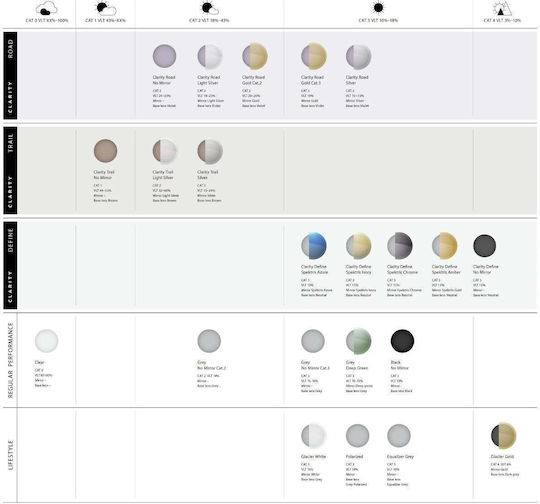540x504 pixels.
Task: Click the black Clarity Define row label
Action: click(x=10, y=265)
